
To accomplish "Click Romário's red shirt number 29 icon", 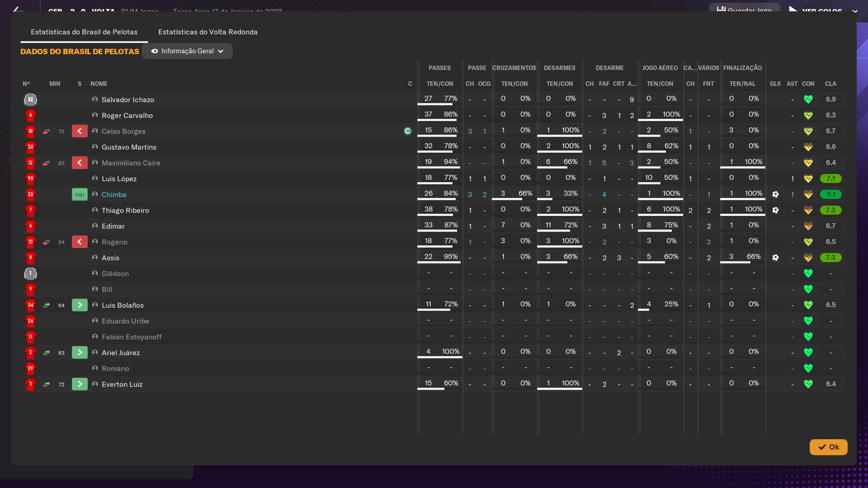I will click(x=30, y=368).
